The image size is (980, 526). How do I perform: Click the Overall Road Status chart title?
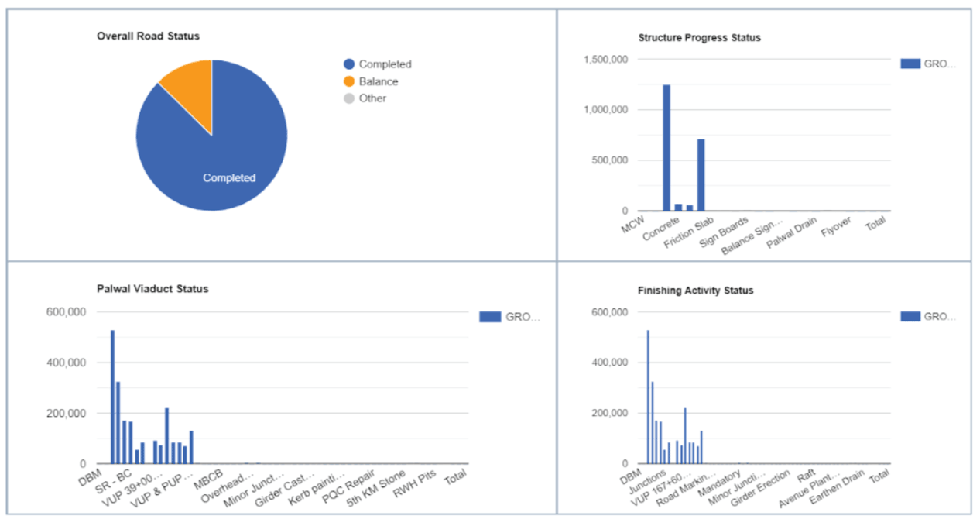click(x=148, y=36)
